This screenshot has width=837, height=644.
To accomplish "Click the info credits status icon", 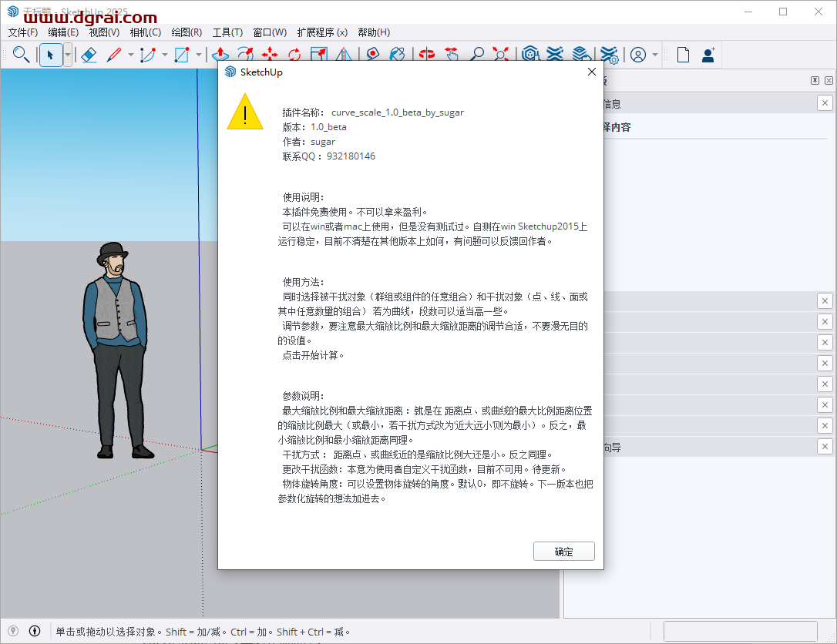I will point(35,631).
